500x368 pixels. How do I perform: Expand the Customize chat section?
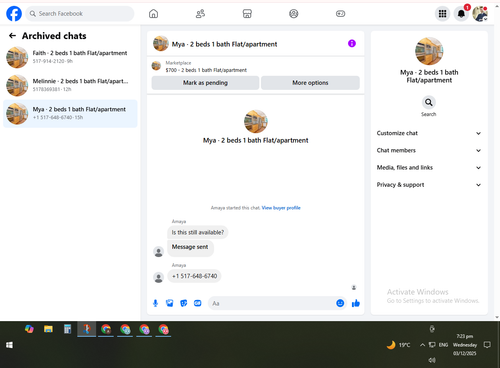click(429, 133)
